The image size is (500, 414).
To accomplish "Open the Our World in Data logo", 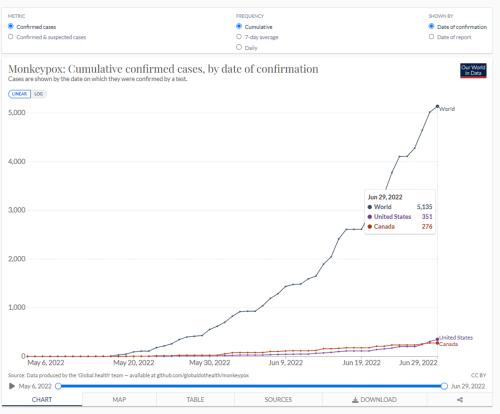I will (x=473, y=71).
